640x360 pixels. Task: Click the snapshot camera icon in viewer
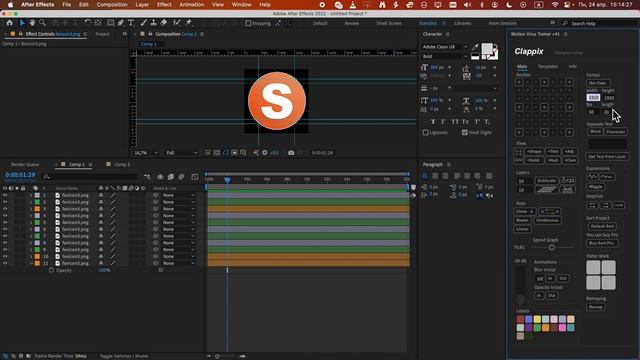point(291,153)
